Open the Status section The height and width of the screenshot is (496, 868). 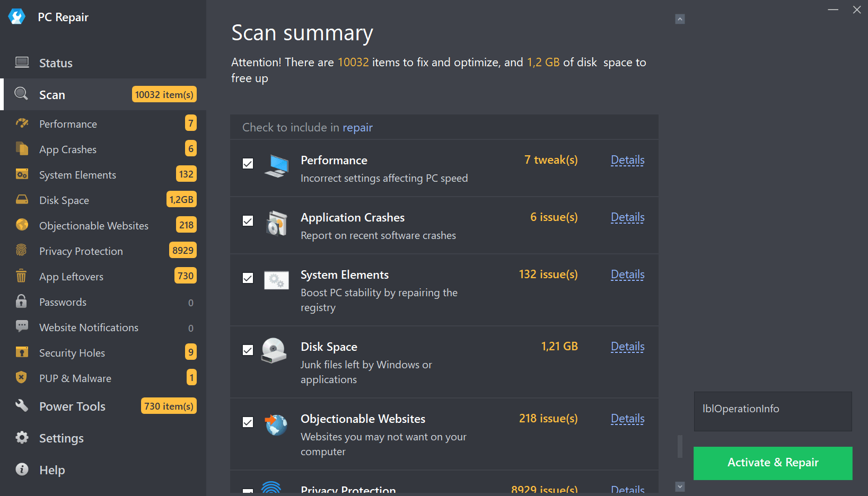point(56,63)
